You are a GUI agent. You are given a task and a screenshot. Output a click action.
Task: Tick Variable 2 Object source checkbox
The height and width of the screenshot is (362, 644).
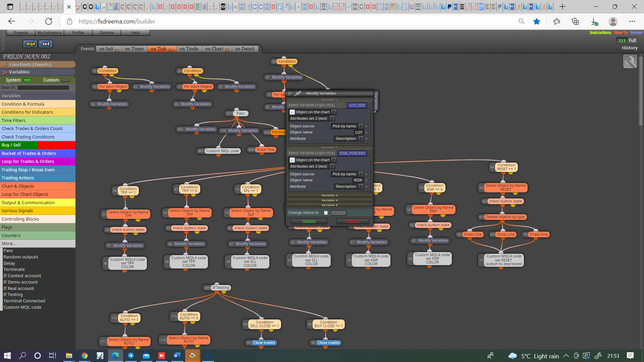(x=366, y=174)
